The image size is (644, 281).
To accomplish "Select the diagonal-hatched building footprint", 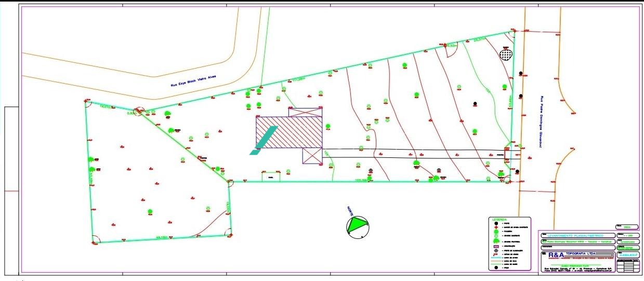I will pos(288,132).
